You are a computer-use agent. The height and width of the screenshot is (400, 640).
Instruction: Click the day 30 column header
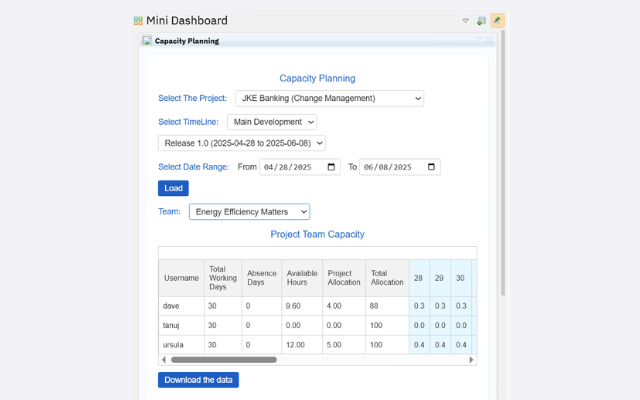click(x=460, y=278)
